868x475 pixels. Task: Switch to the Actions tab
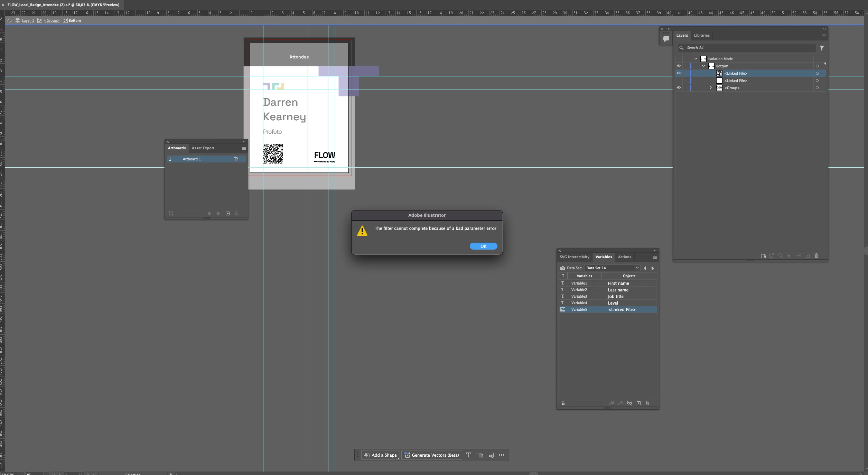(624, 257)
